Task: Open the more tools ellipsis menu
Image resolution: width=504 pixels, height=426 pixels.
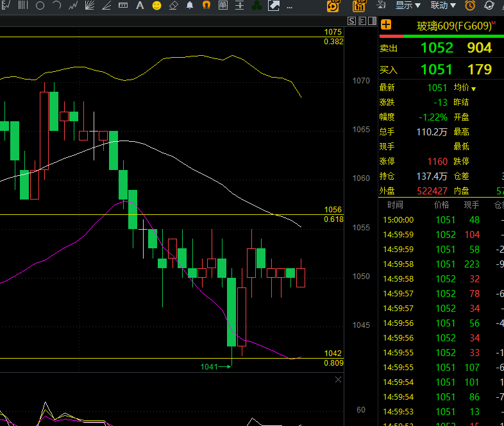Action: [290, 6]
